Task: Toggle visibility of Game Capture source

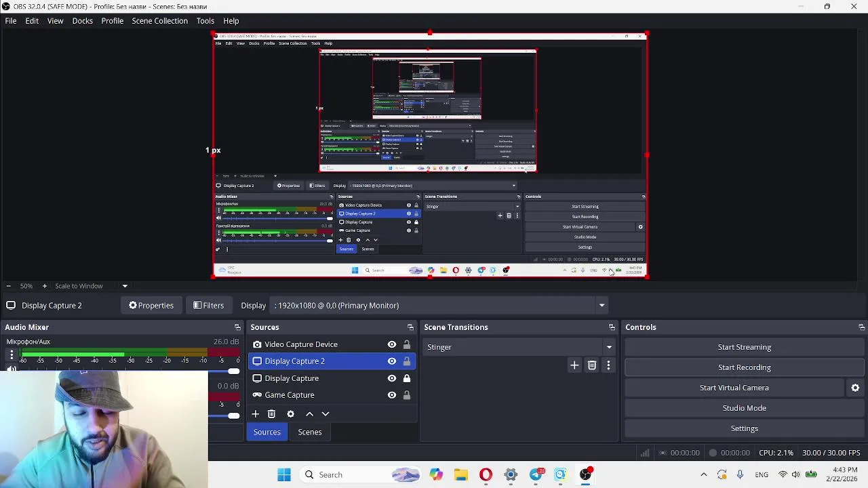Action: [x=392, y=395]
